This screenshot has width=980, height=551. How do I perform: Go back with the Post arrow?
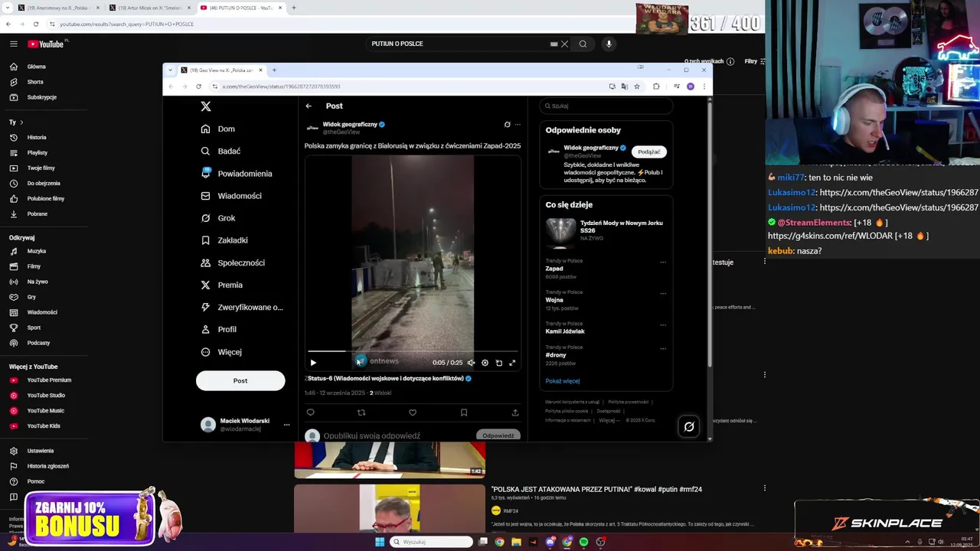[309, 106]
